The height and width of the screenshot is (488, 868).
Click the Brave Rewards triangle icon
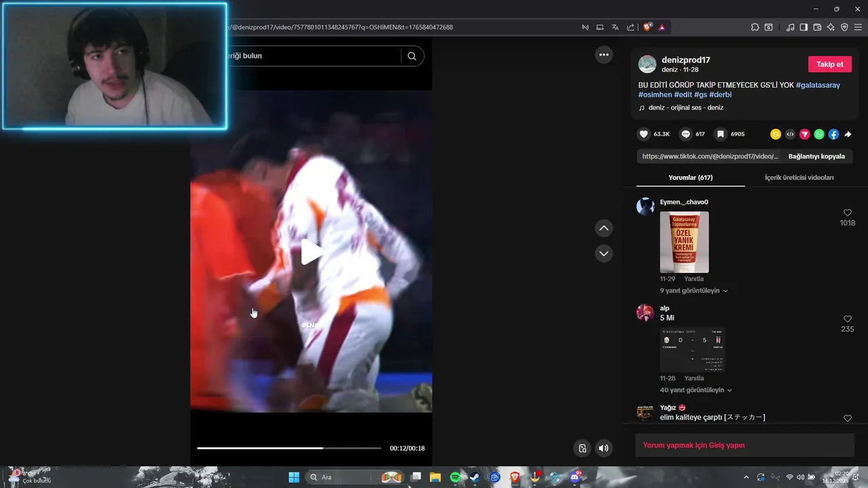click(x=662, y=27)
